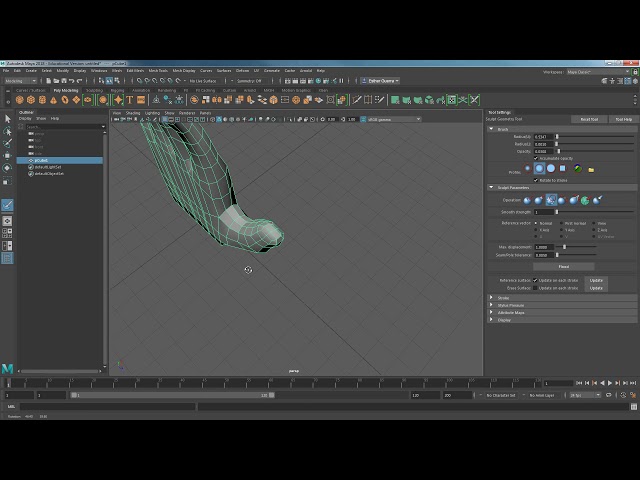The image size is (640, 480).
Task: Switch to the Rendering shelf tab
Action: (167, 90)
